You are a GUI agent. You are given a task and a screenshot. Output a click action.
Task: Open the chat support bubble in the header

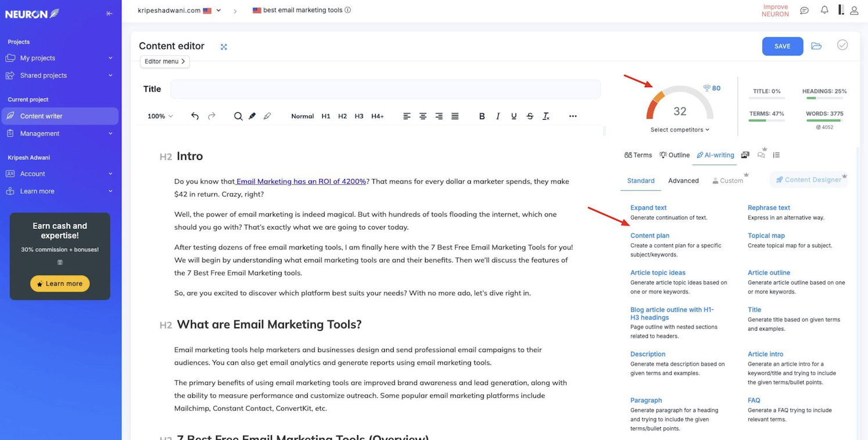804,10
